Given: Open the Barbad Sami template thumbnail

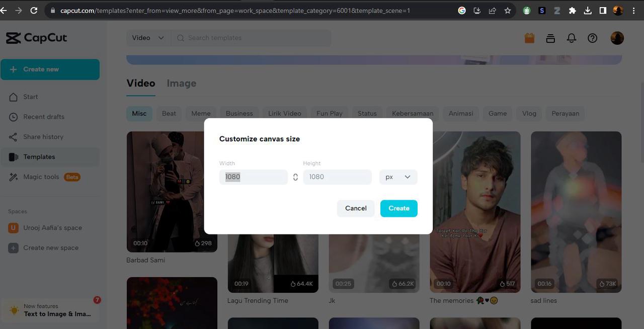Looking at the screenshot, I should coord(172,192).
